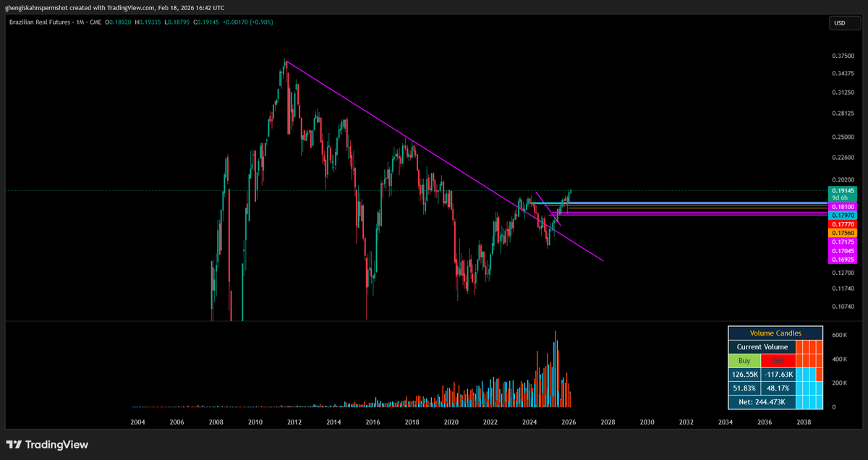Click the USD currency button
The width and height of the screenshot is (868, 460).
pos(844,23)
